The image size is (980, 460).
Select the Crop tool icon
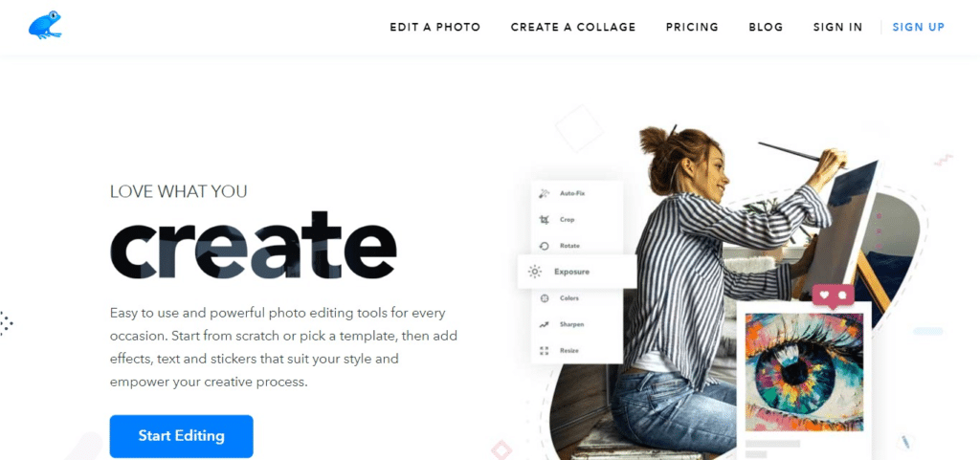click(x=544, y=220)
